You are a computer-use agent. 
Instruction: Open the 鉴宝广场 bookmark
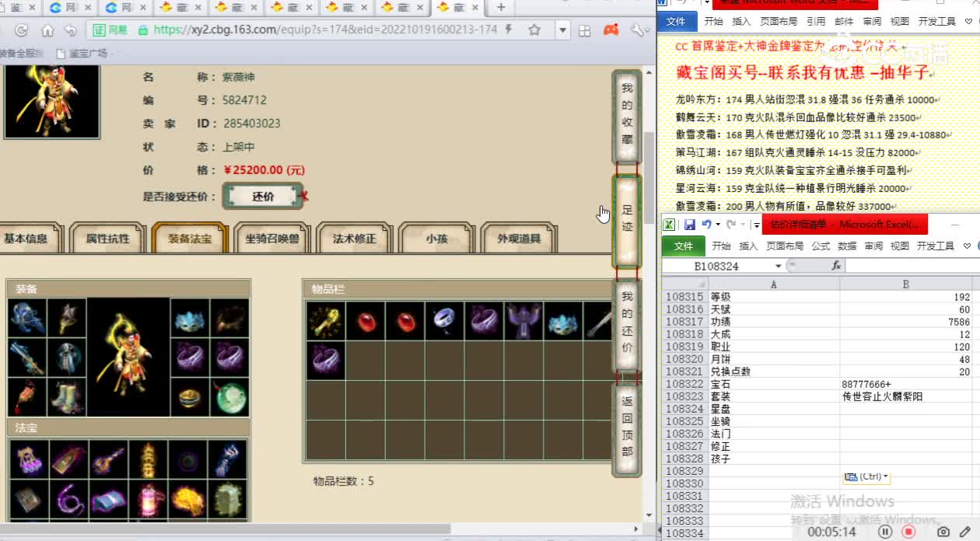[82, 54]
